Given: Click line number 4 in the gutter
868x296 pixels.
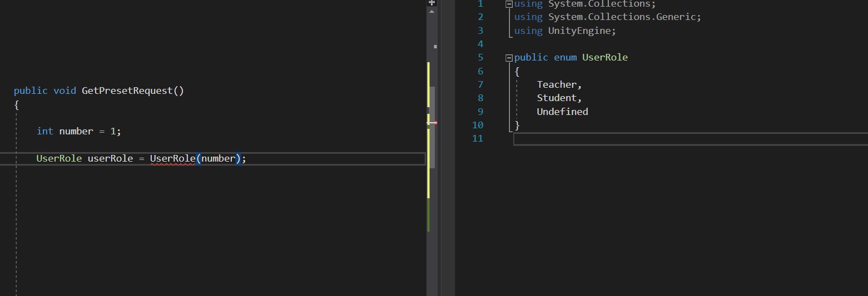Looking at the screenshot, I should (x=480, y=44).
